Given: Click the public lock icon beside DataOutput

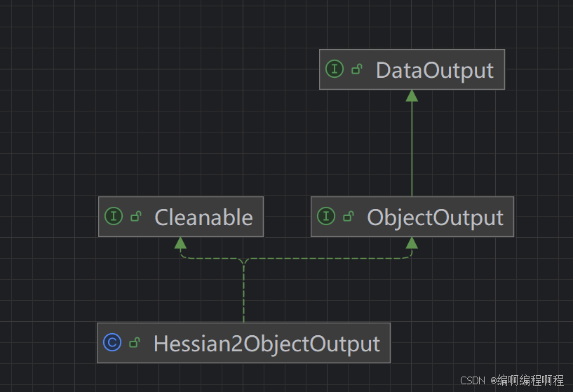Looking at the screenshot, I should (x=357, y=69).
